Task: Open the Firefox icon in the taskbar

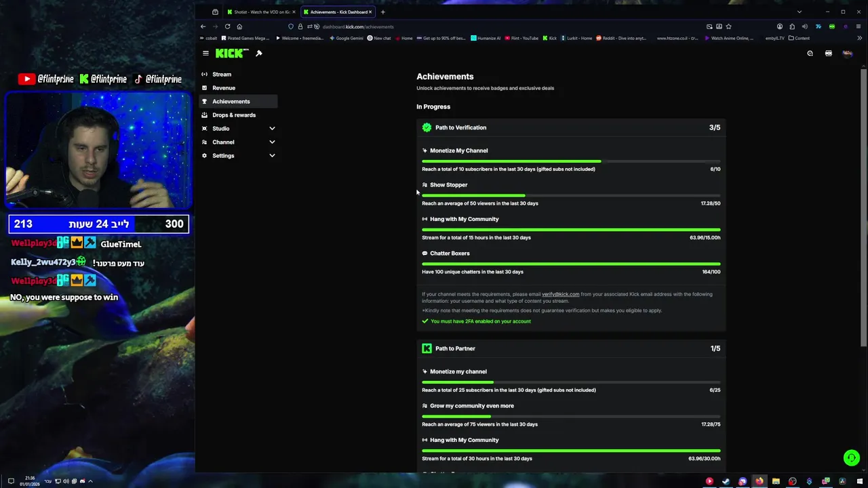Action: pyautogui.click(x=759, y=481)
